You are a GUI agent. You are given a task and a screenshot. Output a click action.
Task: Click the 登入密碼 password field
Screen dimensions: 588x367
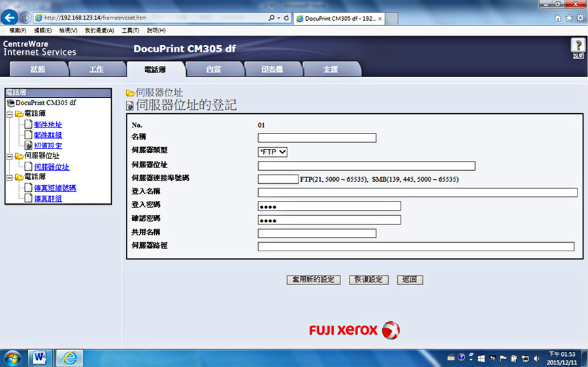point(329,206)
